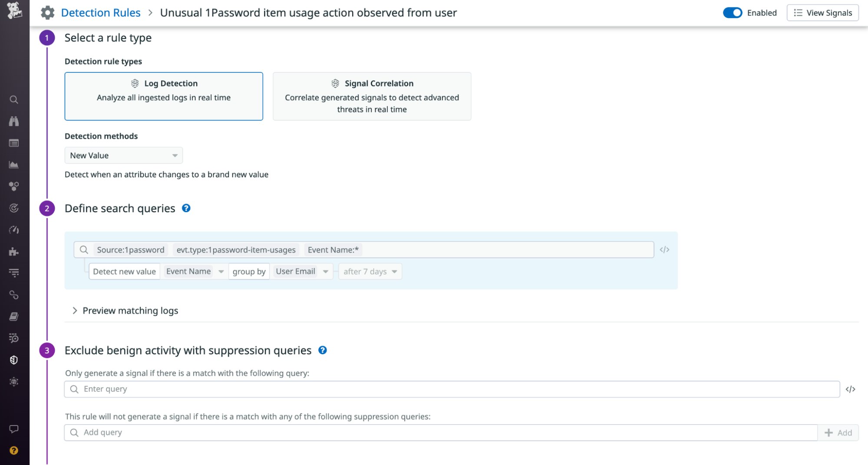Viewport: 868px width, 465px height.
Task: Open the New Value detection method dropdown
Action: coord(124,155)
